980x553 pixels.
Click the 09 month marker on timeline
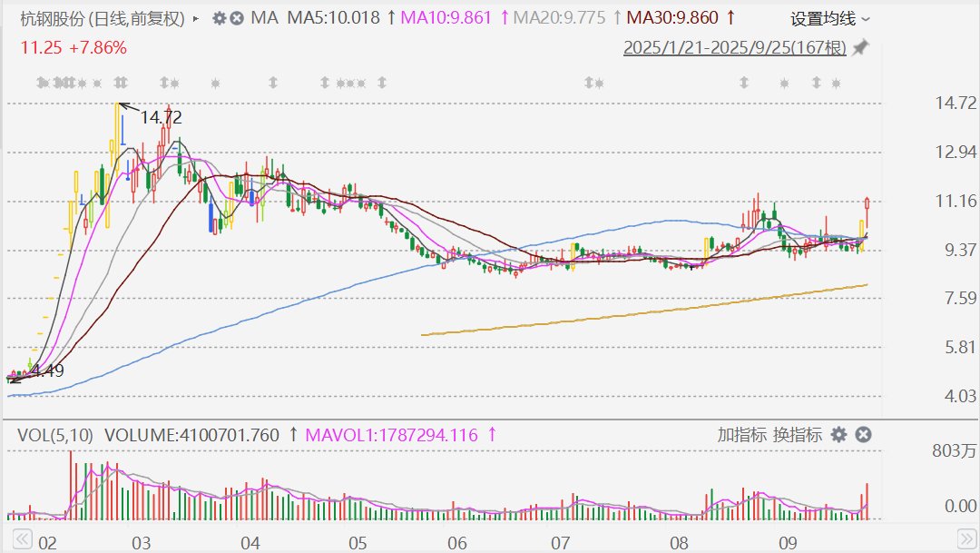[x=788, y=543]
